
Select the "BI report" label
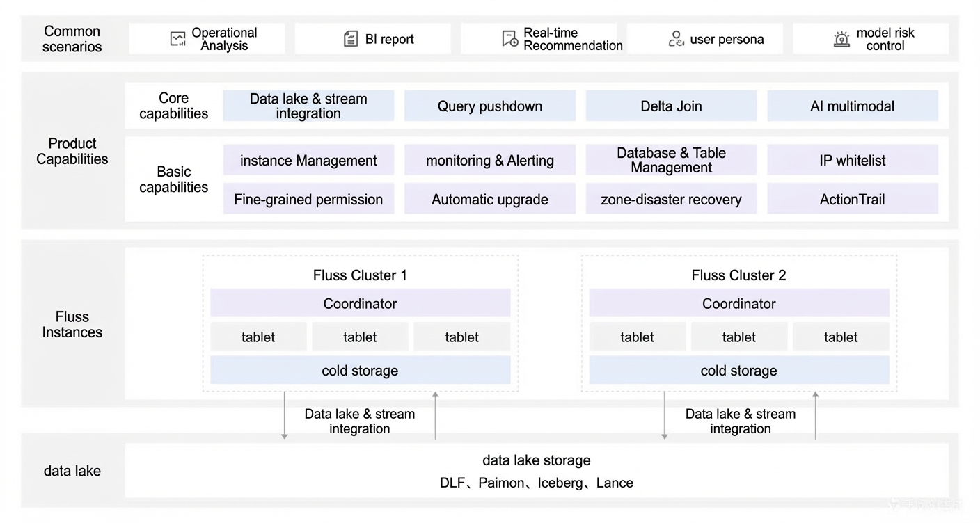[389, 40]
